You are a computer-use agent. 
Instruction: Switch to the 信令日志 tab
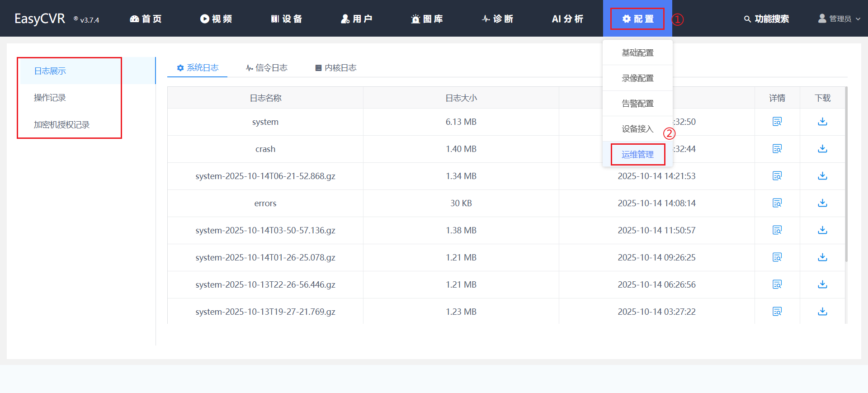coord(267,68)
